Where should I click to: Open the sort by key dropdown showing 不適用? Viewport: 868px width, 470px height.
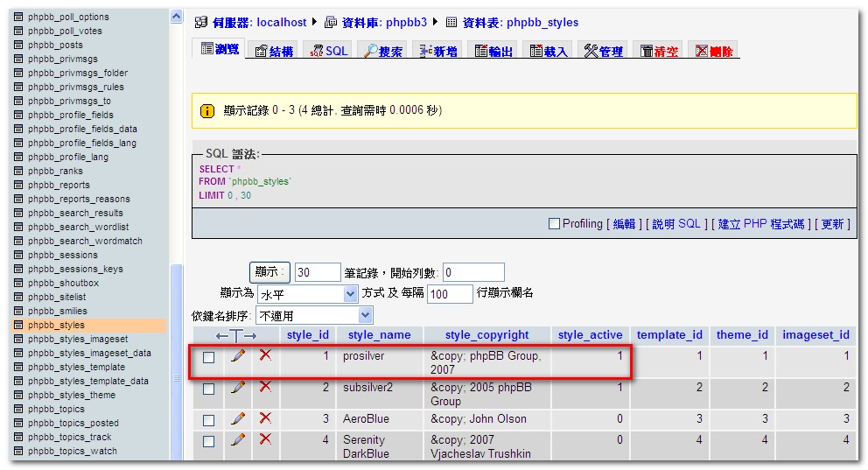point(314,316)
